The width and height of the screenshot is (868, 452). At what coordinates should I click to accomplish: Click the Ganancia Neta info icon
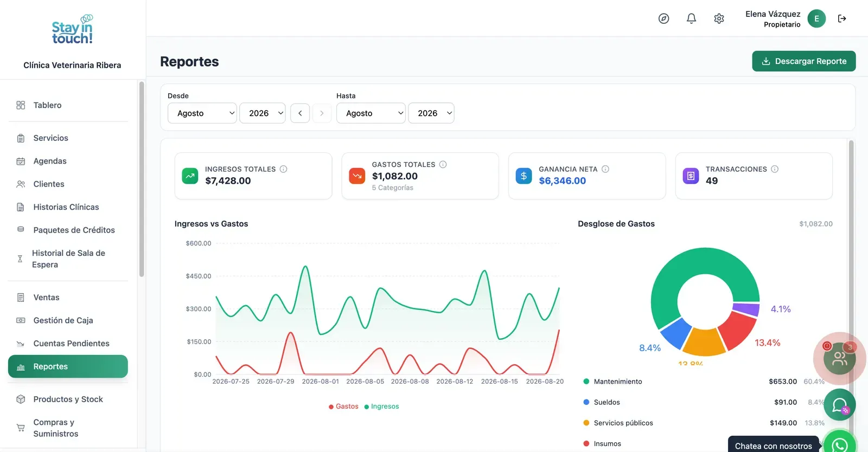pyautogui.click(x=605, y=169)
